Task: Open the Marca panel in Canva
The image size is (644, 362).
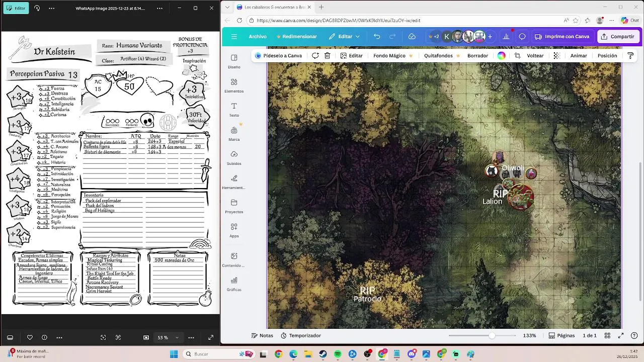Action: (234, 133)
